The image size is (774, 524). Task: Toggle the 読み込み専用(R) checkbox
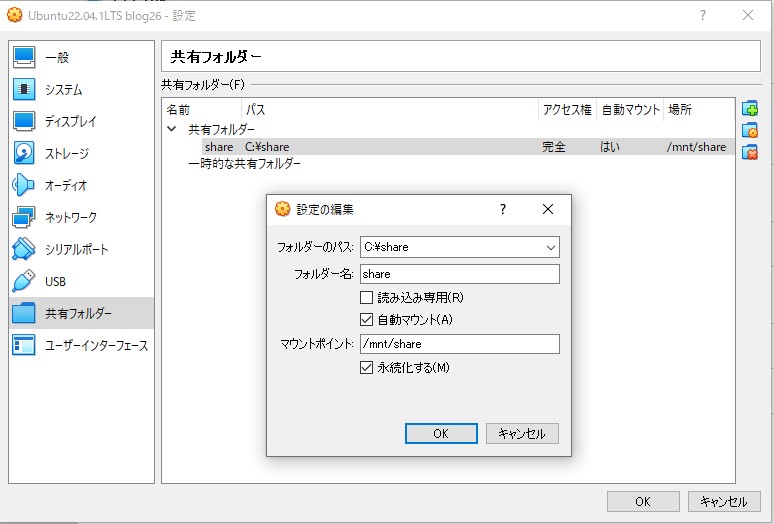pyautogui.click(x=366, y=298)
